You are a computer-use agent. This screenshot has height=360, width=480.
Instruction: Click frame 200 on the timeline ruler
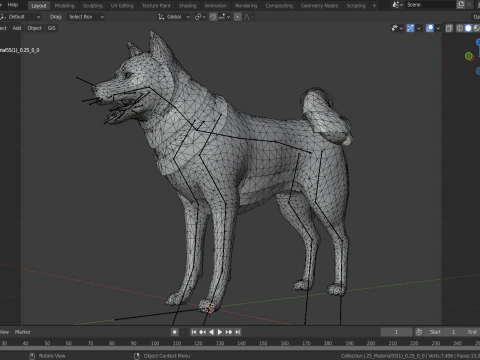371,343
